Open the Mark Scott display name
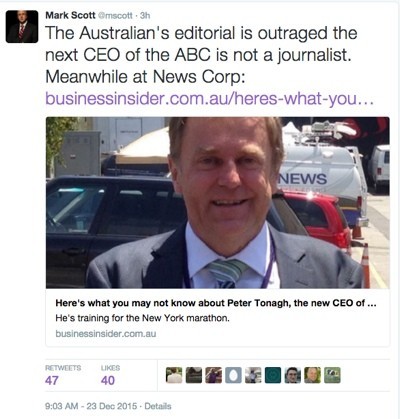 click(x=70, y=15)
